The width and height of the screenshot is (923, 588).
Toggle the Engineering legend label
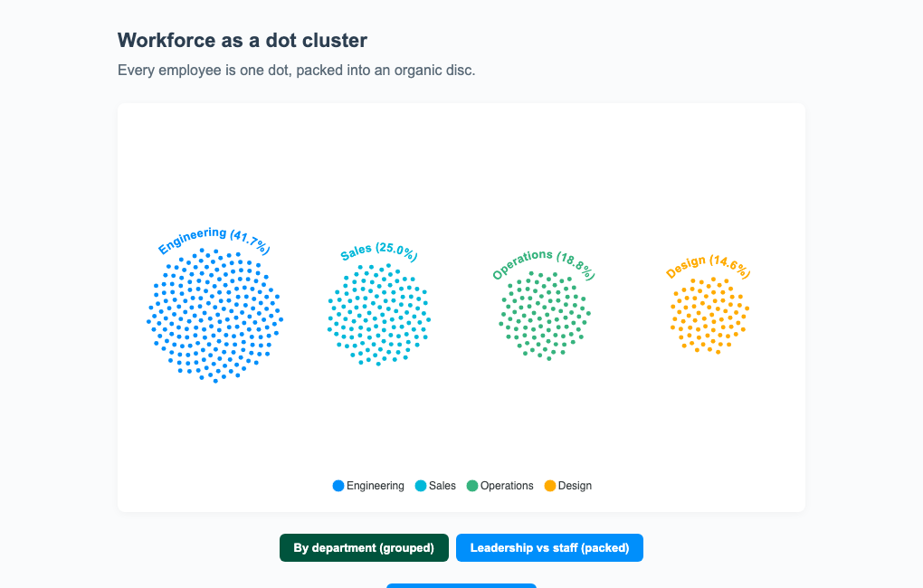point(375,486)
